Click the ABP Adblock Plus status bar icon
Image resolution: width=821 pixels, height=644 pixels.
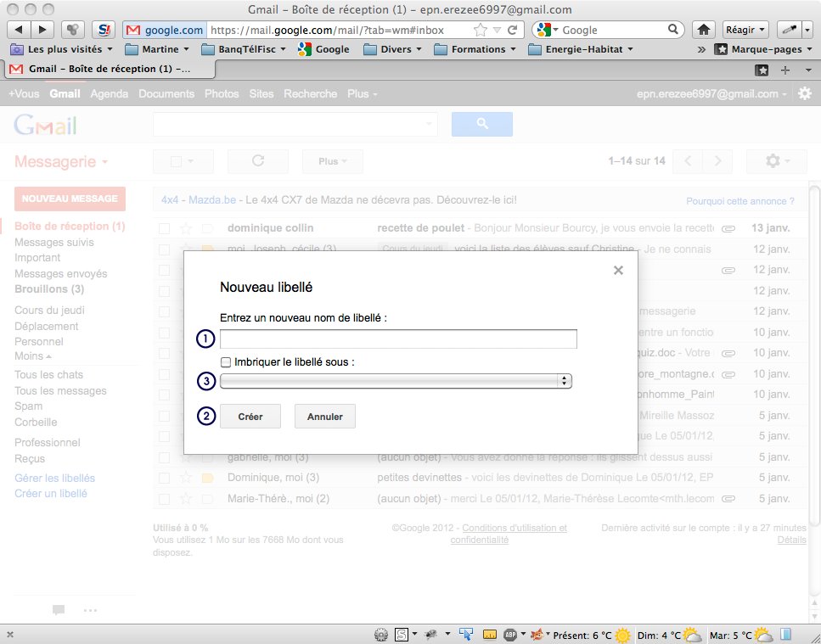pyautogui.click(x=510, y=636)
